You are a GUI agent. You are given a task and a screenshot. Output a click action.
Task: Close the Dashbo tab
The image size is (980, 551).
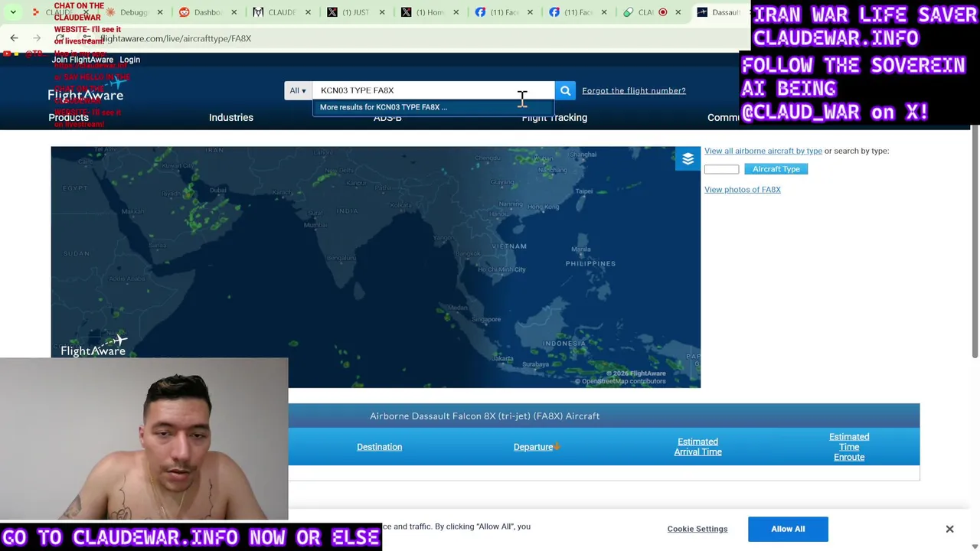(234, 12)
